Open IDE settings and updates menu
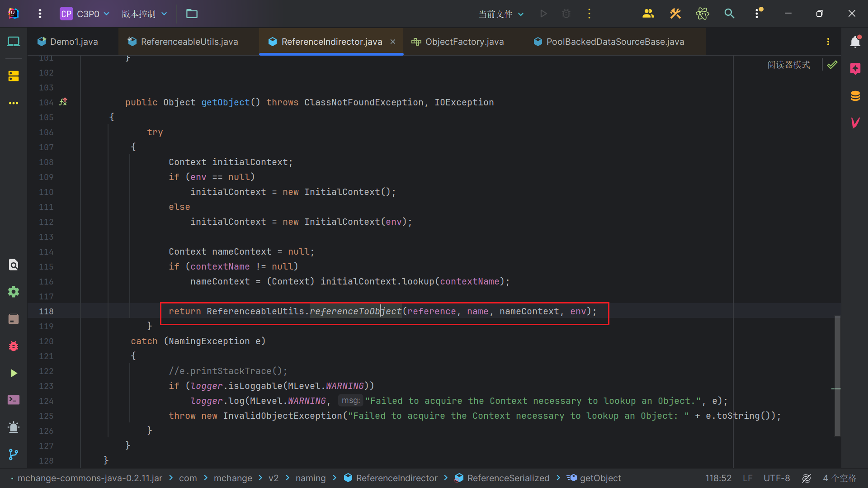The width and height of the screenshot is (868, 488). pos(758,13)
